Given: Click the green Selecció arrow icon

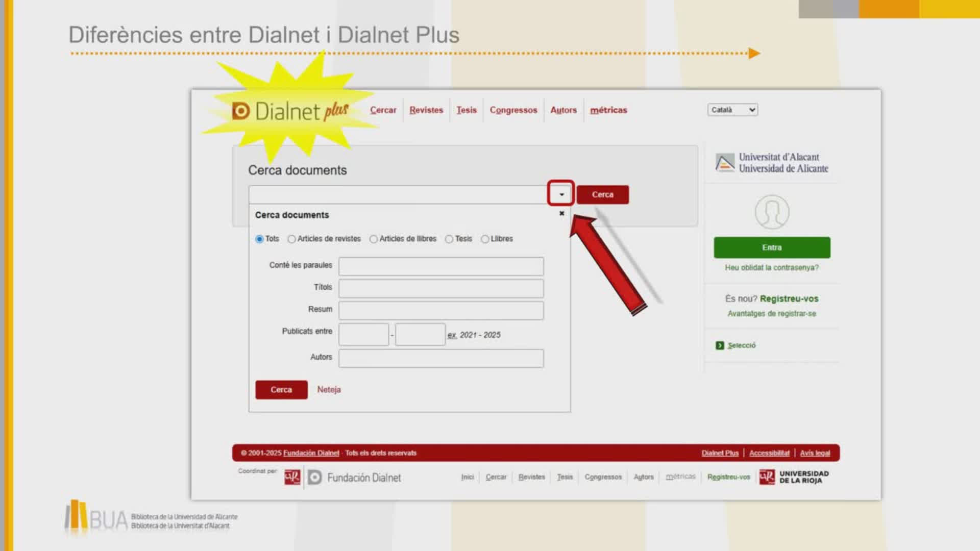Looking at the screenshot, I should (x=720, y=345).
